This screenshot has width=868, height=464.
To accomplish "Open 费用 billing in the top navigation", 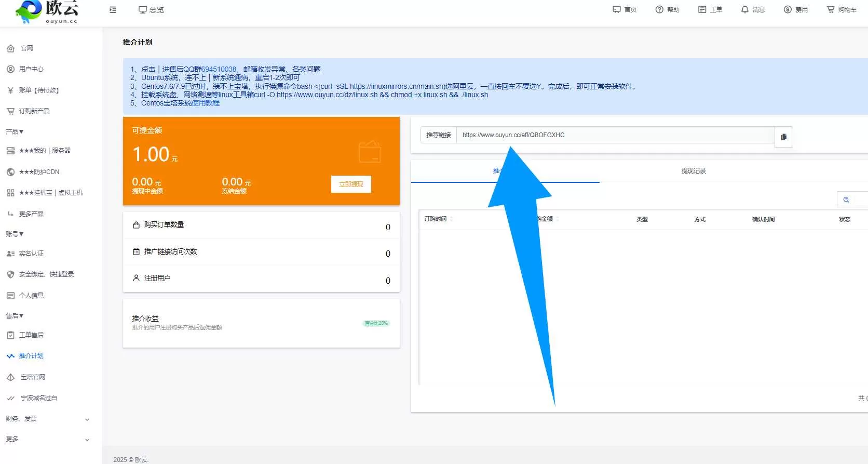I will [x=796, y=10].
